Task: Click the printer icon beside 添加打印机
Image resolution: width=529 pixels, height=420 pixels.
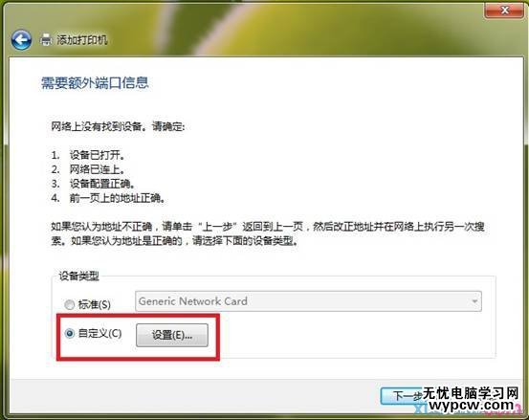Action: (46, 40)
